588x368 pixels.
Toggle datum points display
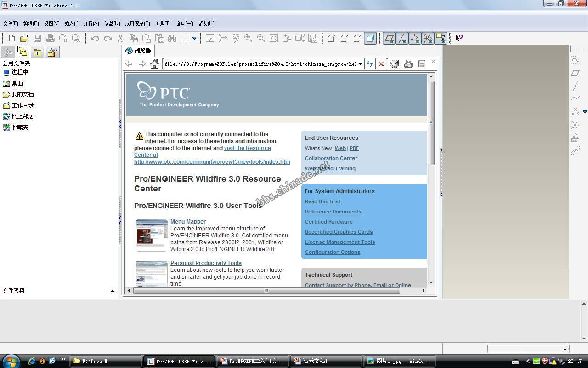(415, 38)
